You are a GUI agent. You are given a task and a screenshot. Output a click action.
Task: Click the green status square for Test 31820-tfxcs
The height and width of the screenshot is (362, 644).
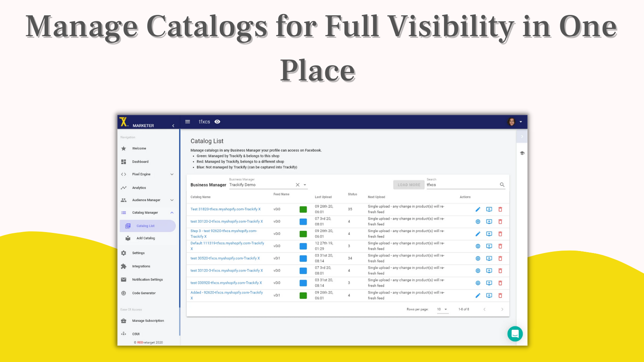[x=303, y=209]
